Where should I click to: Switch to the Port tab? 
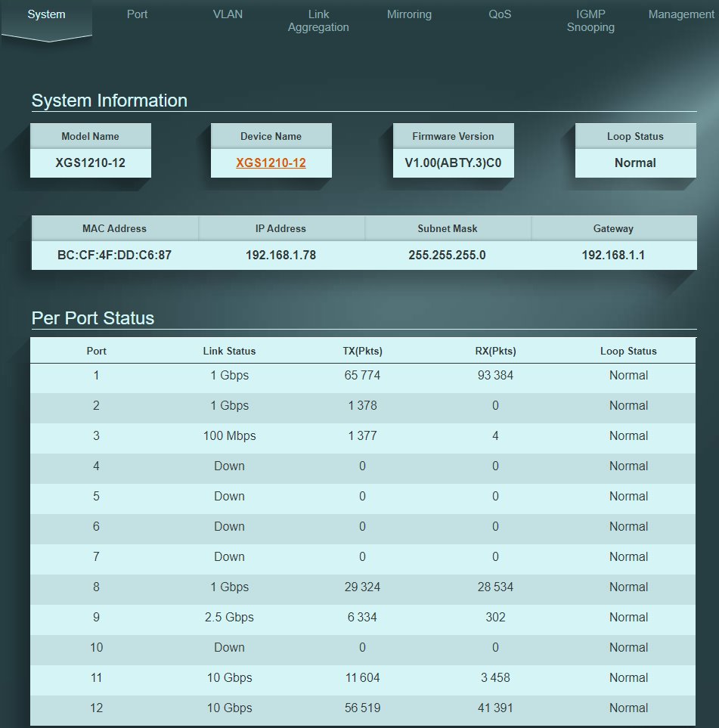coord(137,14)
